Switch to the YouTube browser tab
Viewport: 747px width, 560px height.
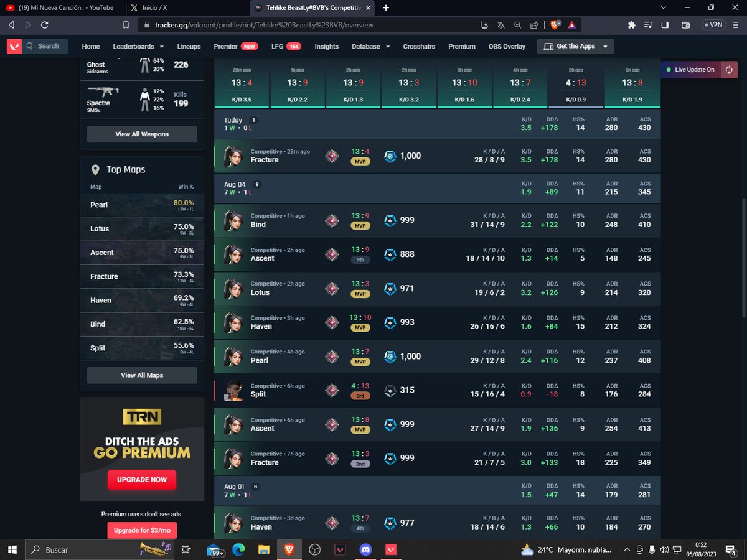[x=61, y=7]
